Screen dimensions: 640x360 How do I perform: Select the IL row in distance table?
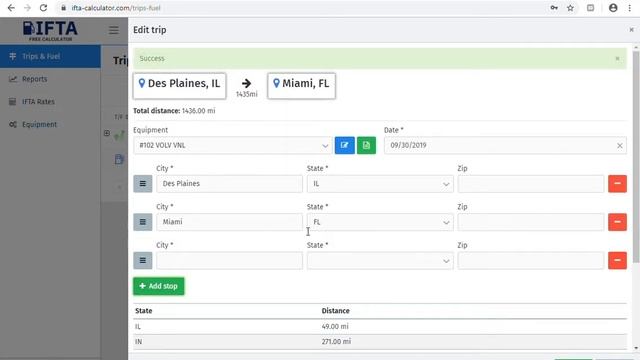point(380,327)
